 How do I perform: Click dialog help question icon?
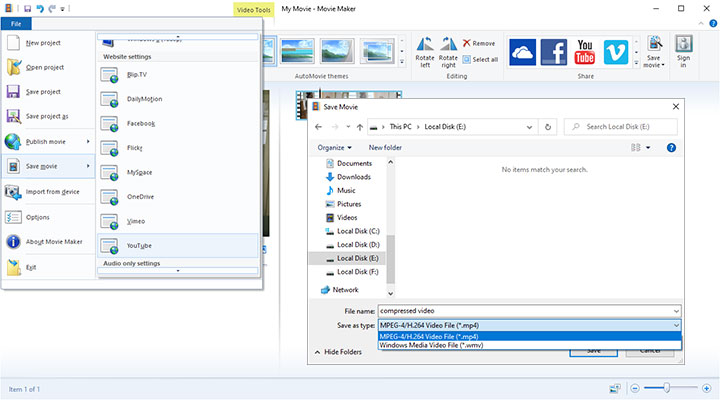[x=671, y=147]
